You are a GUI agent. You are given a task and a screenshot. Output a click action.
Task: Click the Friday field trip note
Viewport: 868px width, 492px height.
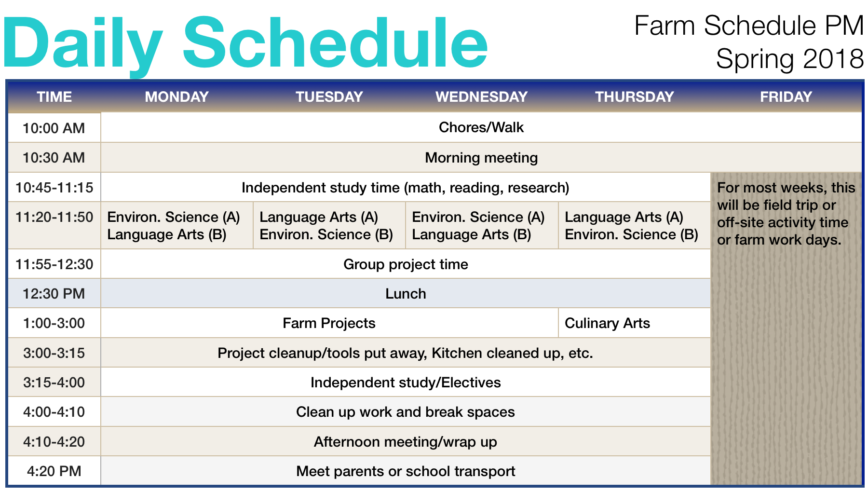click(x=786, y=214)
